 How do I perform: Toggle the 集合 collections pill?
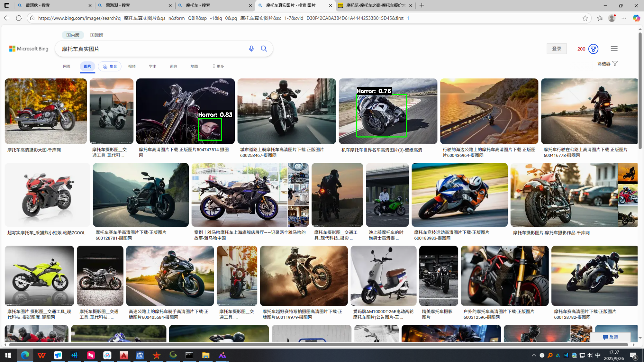[110, 66]
